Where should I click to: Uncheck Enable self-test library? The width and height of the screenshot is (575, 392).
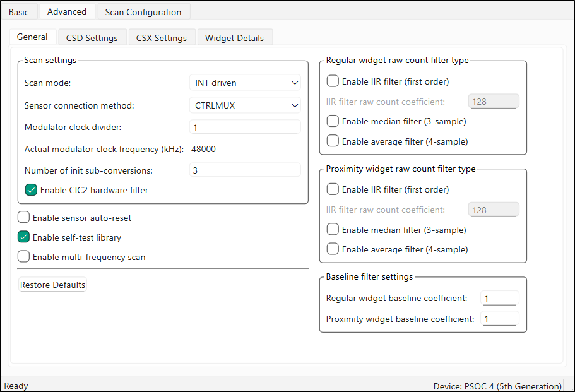[x=23, y=237]
